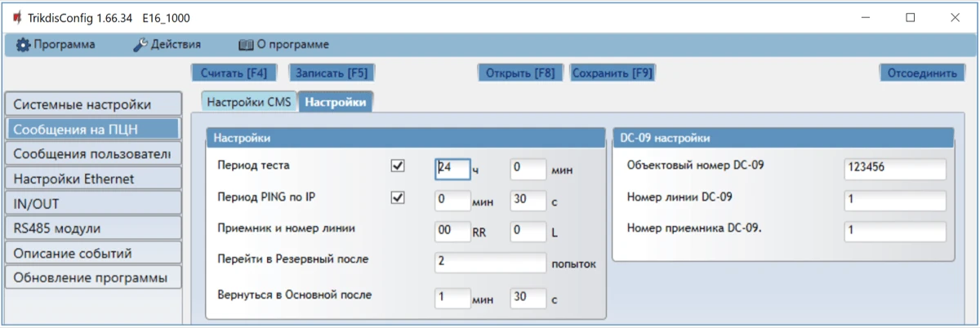Click the Перейти в Резервный после field
980x328 pixels.
490,263
